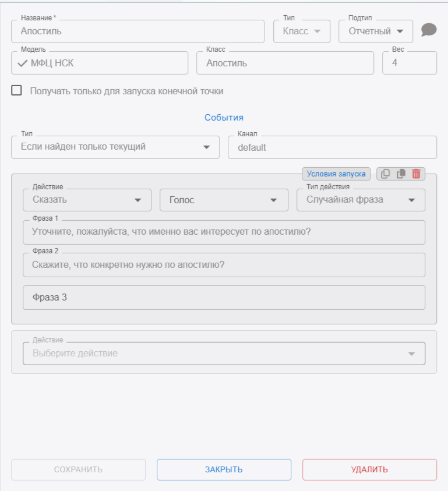Open the Тип "Класс" dropdown
Screen dimensions: 448x491
[302, 31]
